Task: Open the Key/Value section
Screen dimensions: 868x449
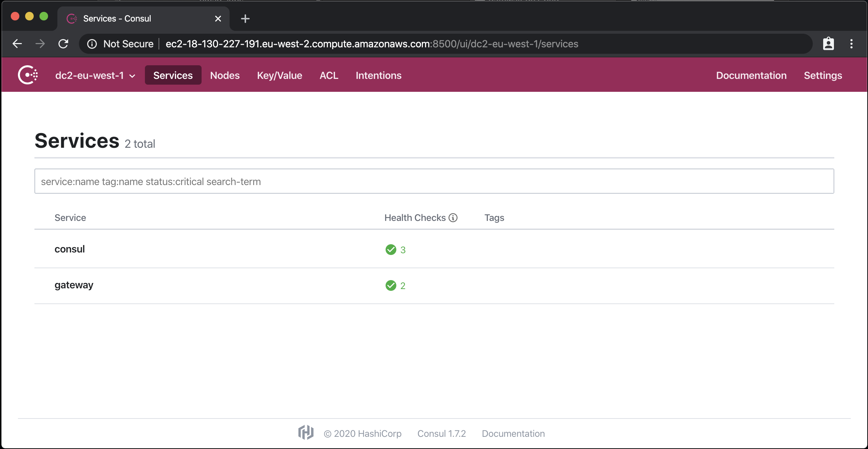Action: pos(279,75)
